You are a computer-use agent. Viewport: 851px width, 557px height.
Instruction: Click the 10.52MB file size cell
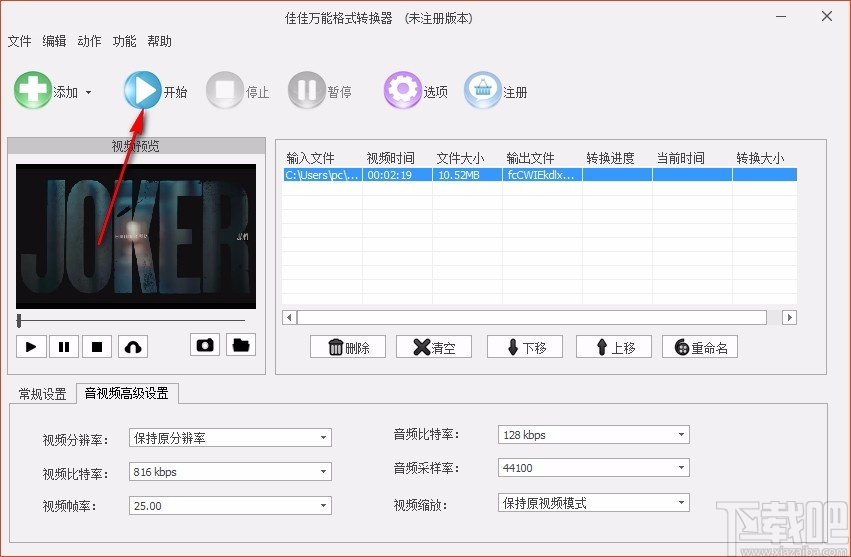tap(467, 175)
